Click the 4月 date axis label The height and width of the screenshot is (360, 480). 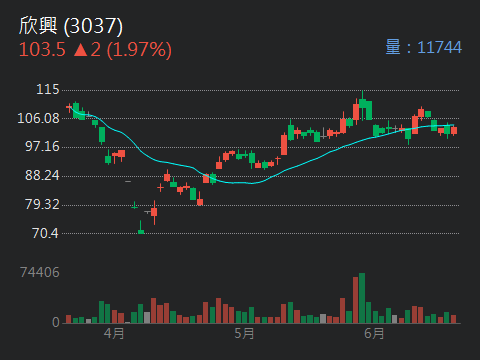(x=114, y=333)
